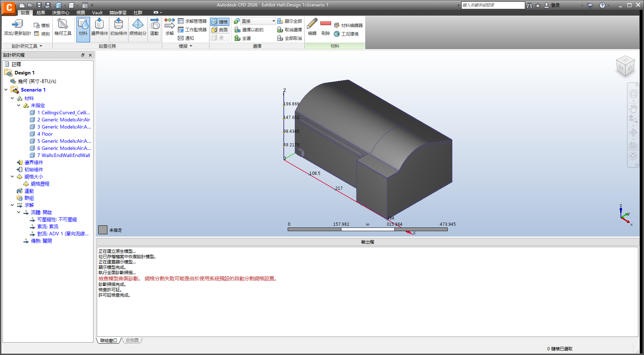Select 1 Ceilings:Curved_Ceili... tree item
Image resolution: width=644 pixels, height=355 pixels.
click(63, 113)
